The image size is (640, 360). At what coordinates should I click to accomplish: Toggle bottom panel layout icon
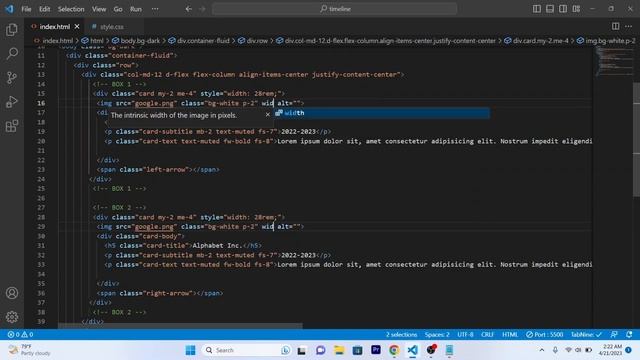[550, 9]
